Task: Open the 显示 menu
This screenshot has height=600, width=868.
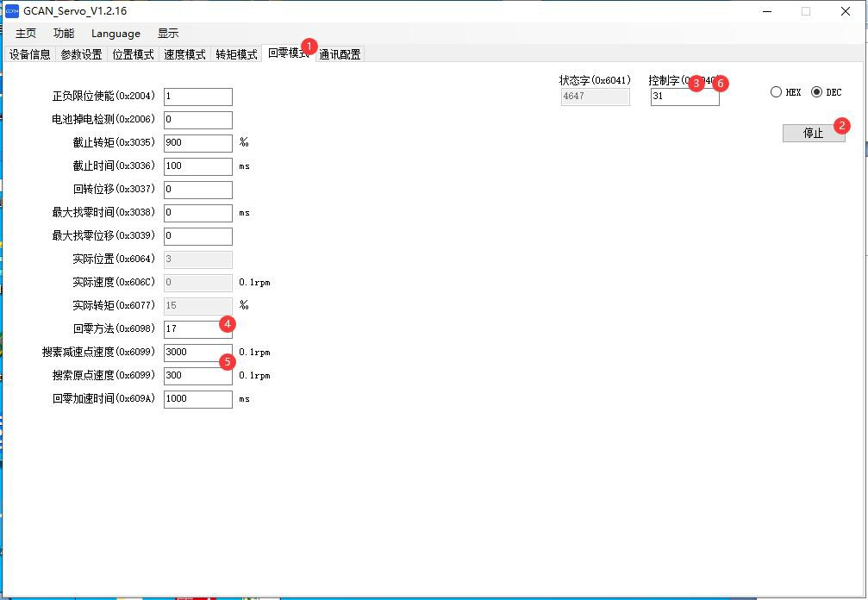Action: point(168,34)
